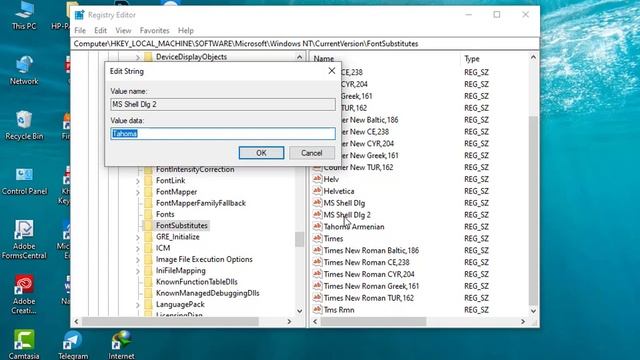Expand the Image File Execution Options key

coord(138,260)
